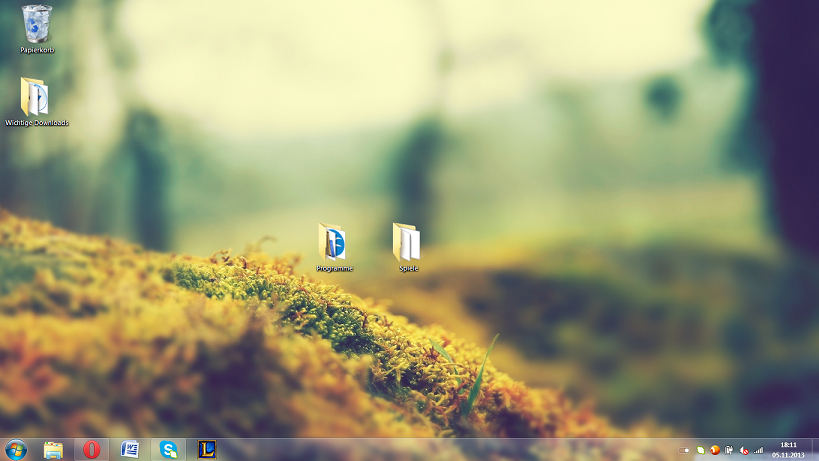The image size is (819, 461).
Task: Select the Spiele folder label text
Action: [408, 268]
